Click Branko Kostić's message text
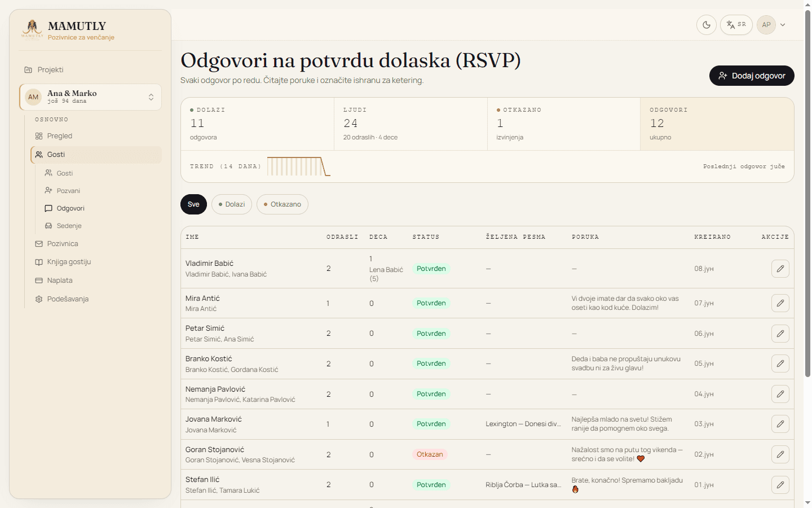 point(626,364)
